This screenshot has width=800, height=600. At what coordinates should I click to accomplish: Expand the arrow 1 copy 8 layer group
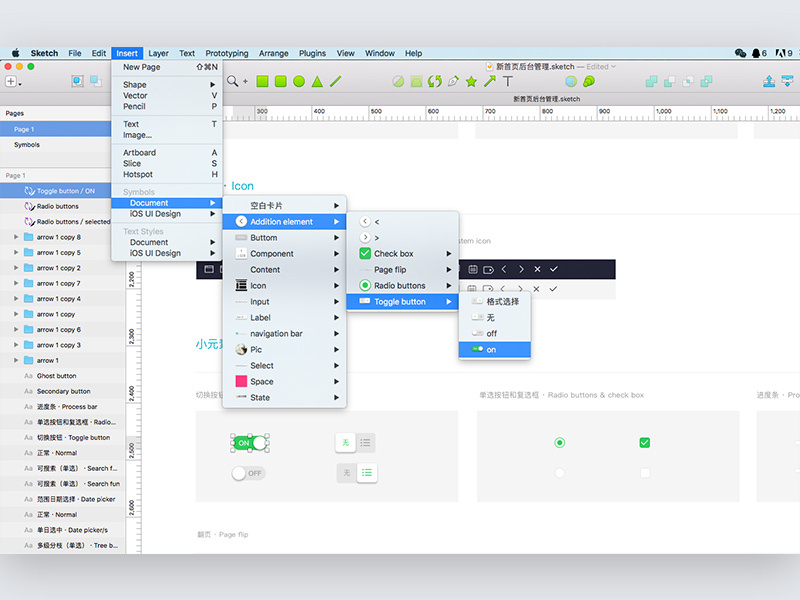pos(14,237)
